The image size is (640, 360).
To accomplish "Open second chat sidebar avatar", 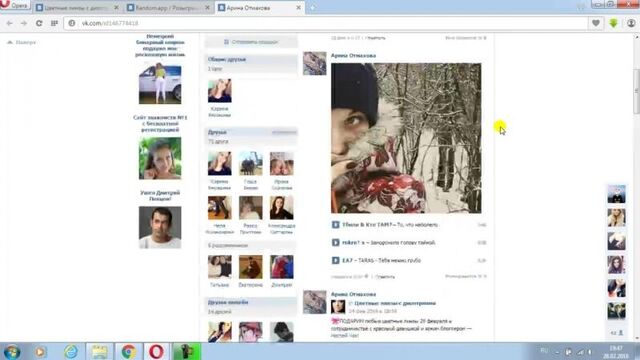I will pyautogui.click(x=616, y=218).
